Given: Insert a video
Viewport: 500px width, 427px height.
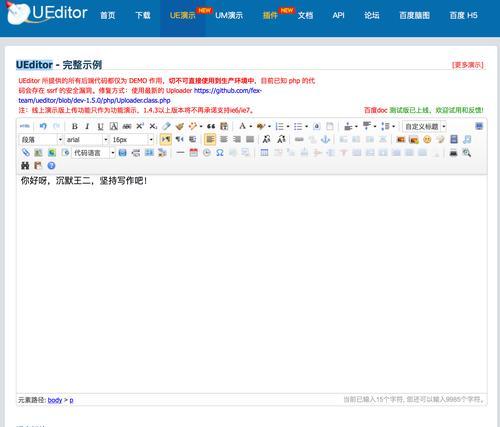Looking at the screenshot, I should click(454, 139).
